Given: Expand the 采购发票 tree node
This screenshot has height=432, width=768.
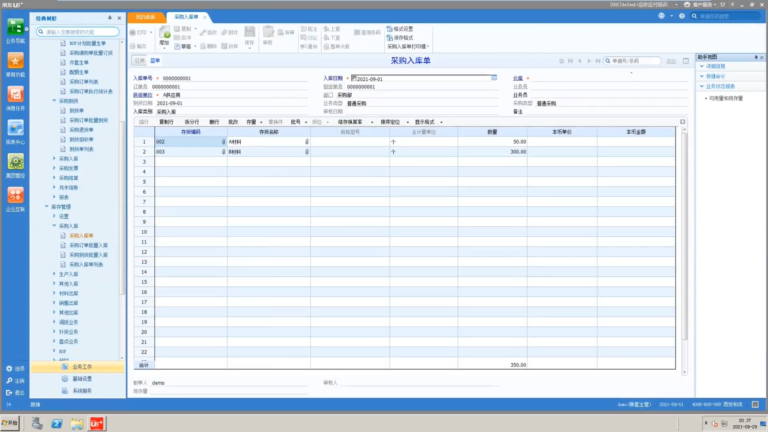Looking at the screenshot, I should (x=54, y=168).
